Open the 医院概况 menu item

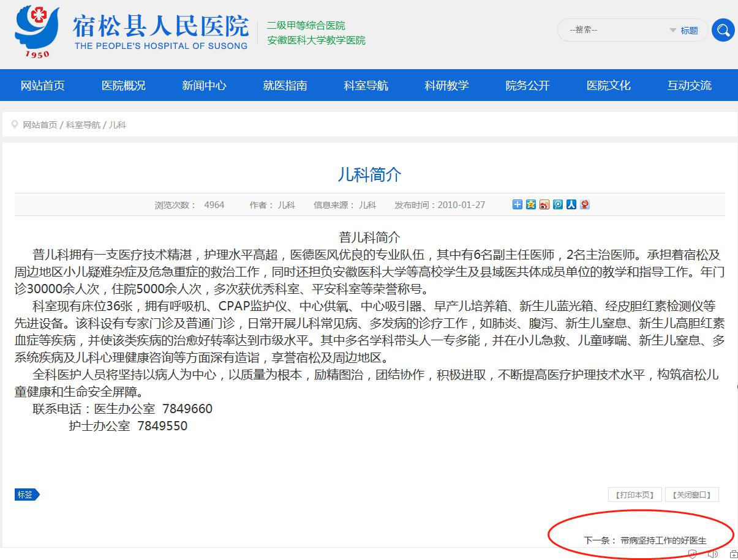[x=124, y=86]
